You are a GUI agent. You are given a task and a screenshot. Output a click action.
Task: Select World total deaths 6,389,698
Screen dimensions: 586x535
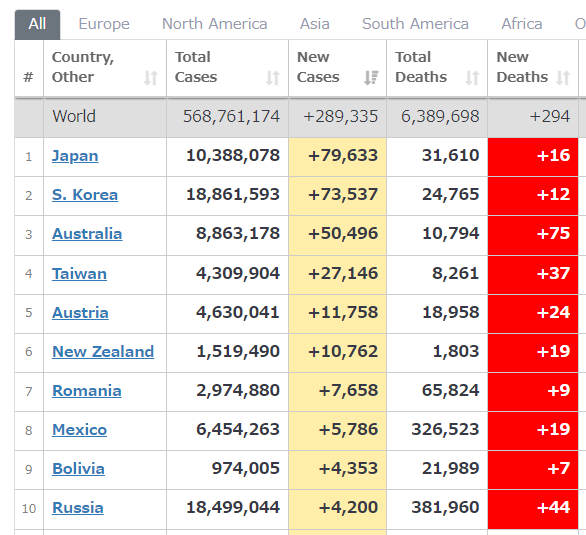tap(440, 116)
